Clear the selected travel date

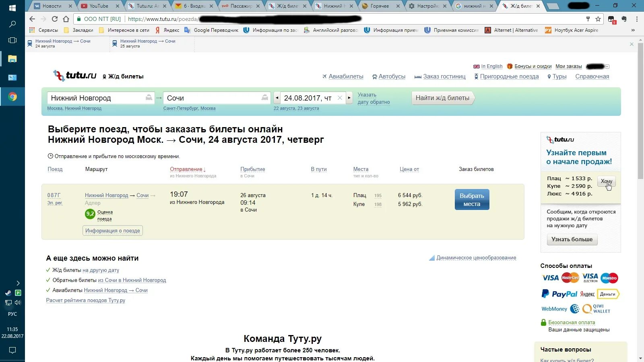point(340,98)
